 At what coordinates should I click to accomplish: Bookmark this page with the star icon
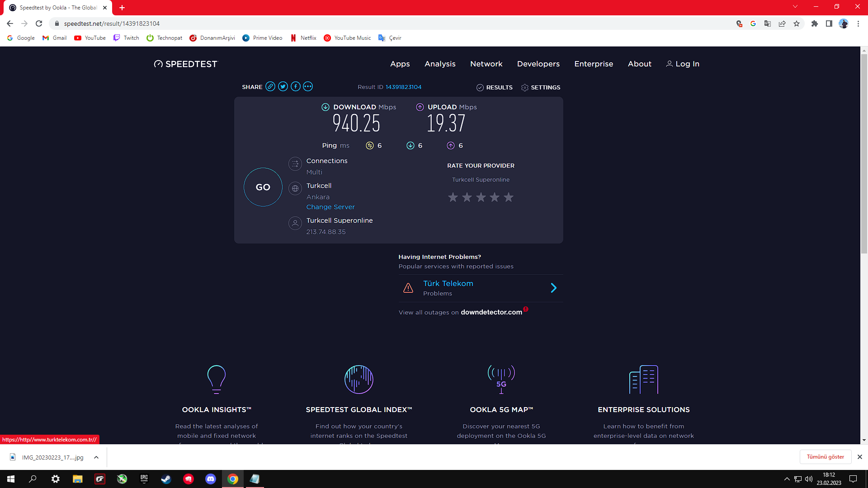click(797, 23)
